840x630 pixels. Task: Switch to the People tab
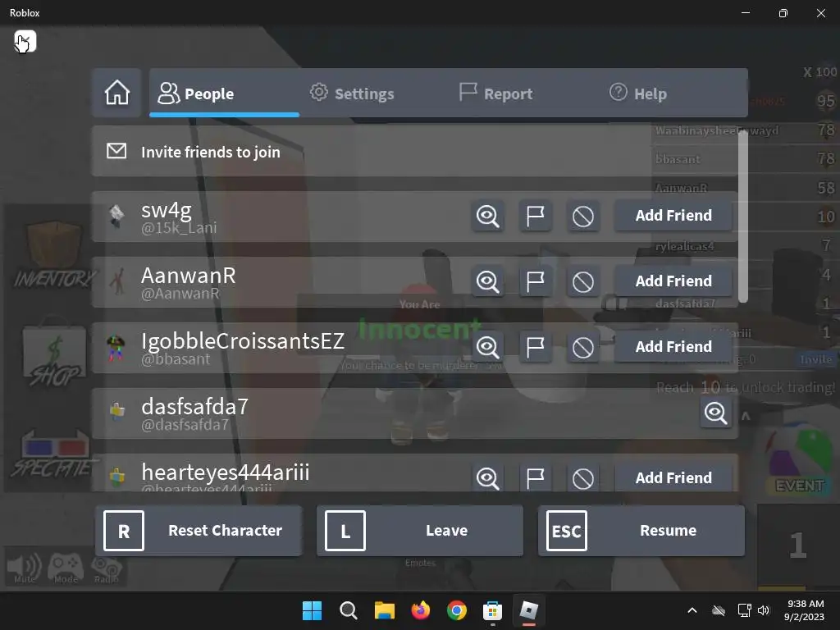224,93
